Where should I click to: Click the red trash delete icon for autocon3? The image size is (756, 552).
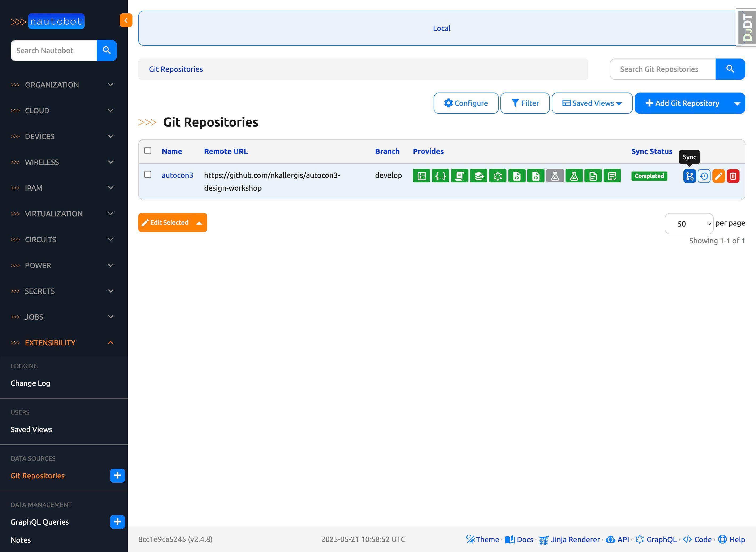click(733, 176)
